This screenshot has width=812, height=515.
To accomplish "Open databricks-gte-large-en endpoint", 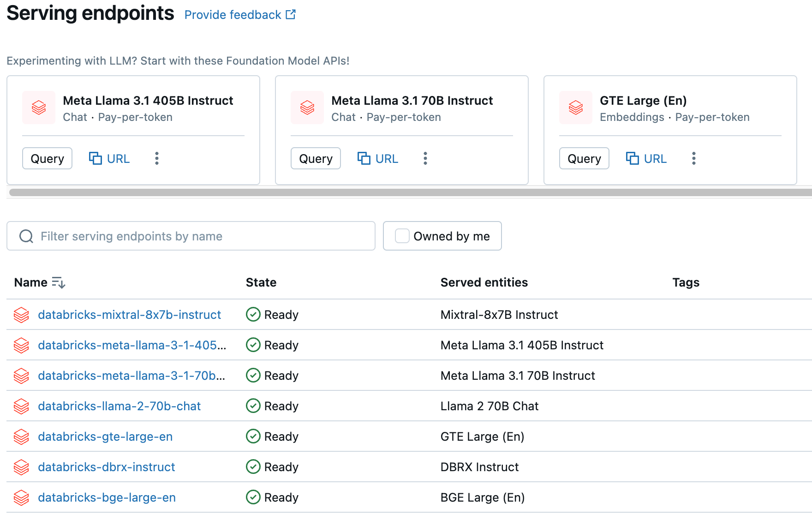I will click(x=105, y=437).
